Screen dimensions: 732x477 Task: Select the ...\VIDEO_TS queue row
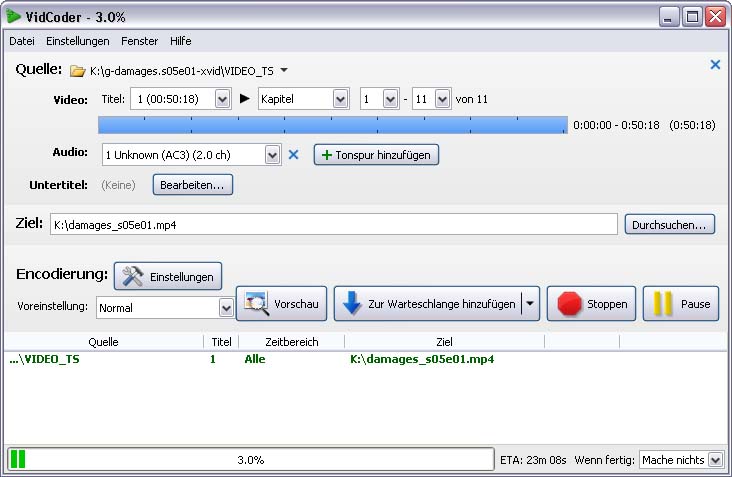tap(366, 359)
